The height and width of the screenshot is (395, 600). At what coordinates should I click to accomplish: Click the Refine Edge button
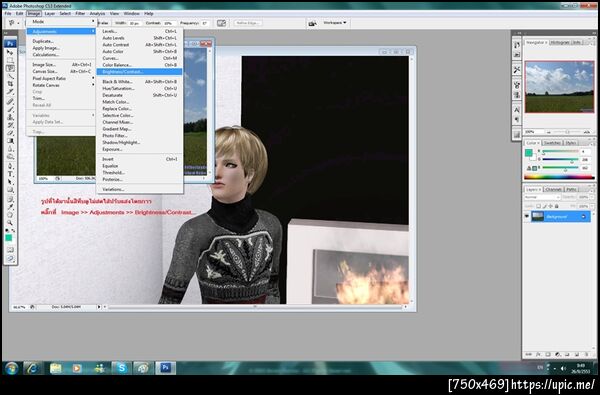248,23
